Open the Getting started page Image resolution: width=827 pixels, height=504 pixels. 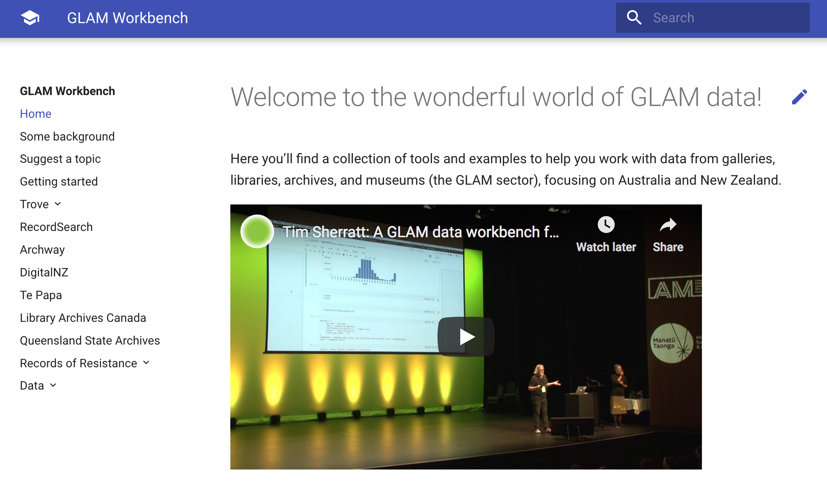point(59,181)
